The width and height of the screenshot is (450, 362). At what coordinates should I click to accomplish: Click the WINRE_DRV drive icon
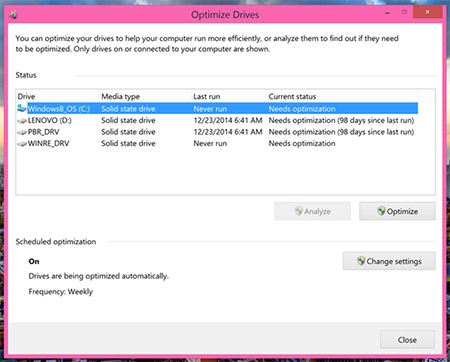tap(22, 144)
